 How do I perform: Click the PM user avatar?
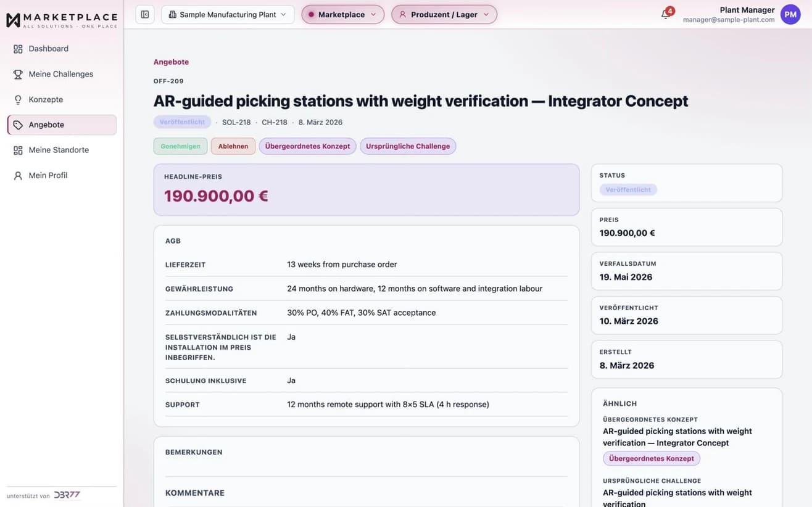[x=790, y=14]
